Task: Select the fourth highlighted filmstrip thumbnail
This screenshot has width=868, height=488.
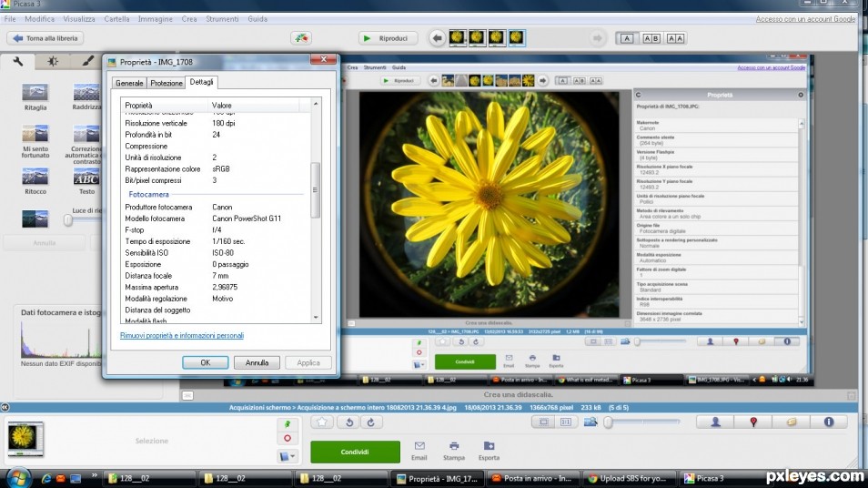Action: 517,37
